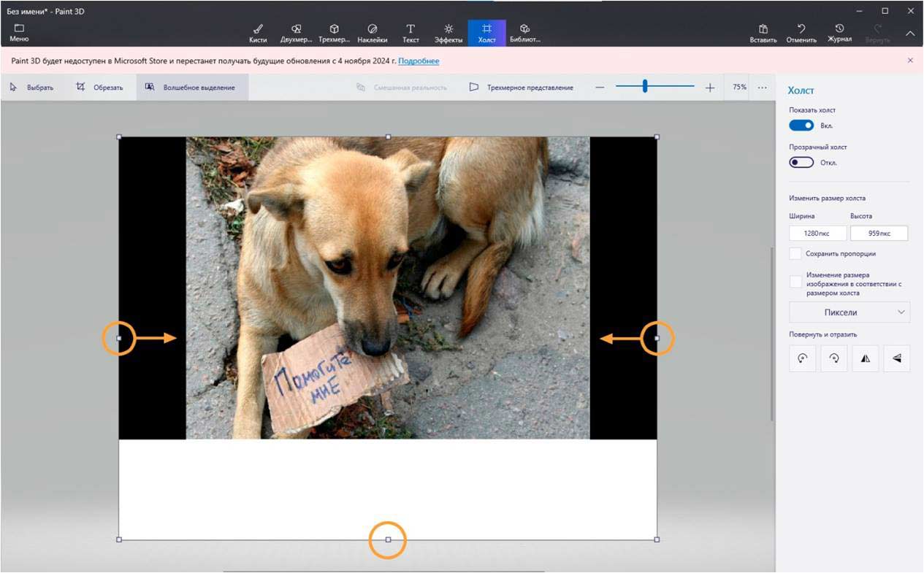Screen dimensions: 924x573
Task: Open the Эффекты (Effects) panel
Action: (x=448, y=33)
